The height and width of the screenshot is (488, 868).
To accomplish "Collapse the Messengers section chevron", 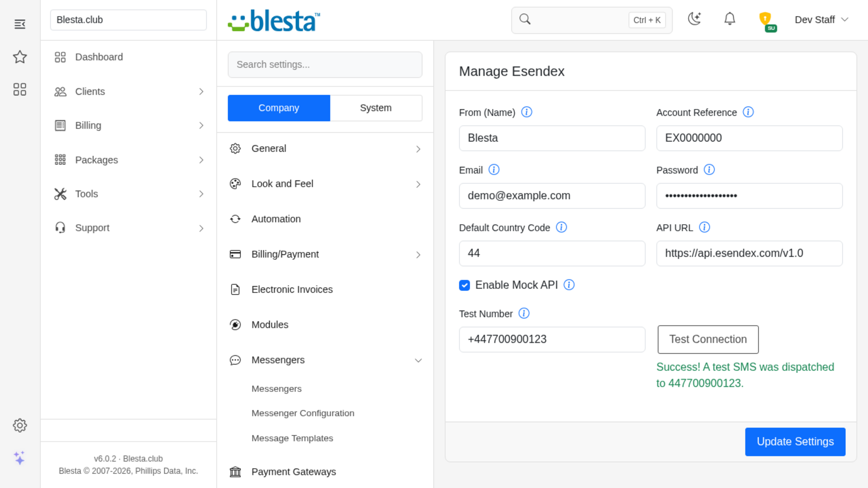I will (x=418, y=361).
